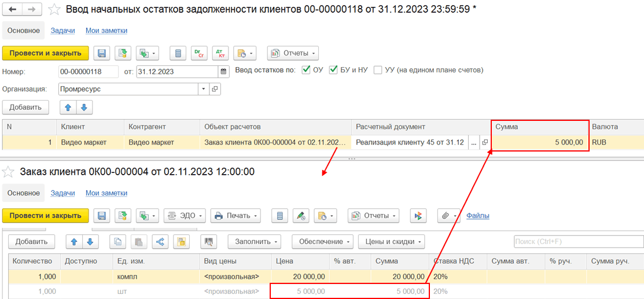
Task: Click the back navigation arrow
Action: pos(12,9)
